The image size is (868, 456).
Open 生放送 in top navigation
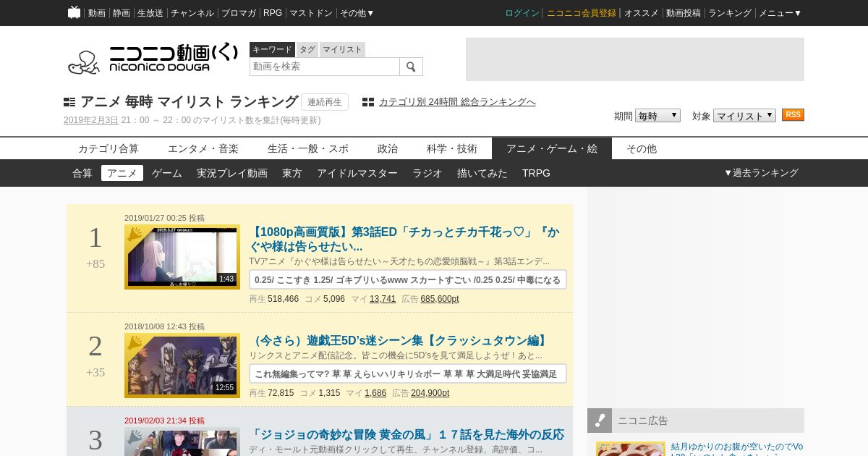[x=150, y=13]
